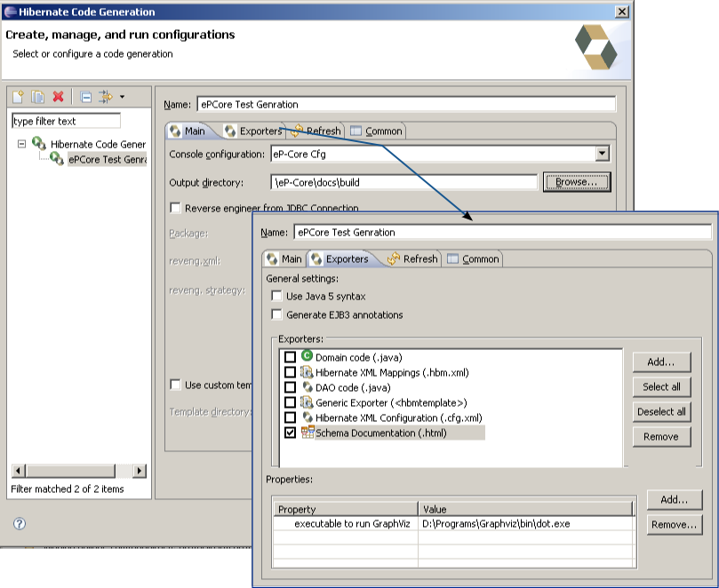Close the Hibernate Code Generation dialog

(621, 12)
